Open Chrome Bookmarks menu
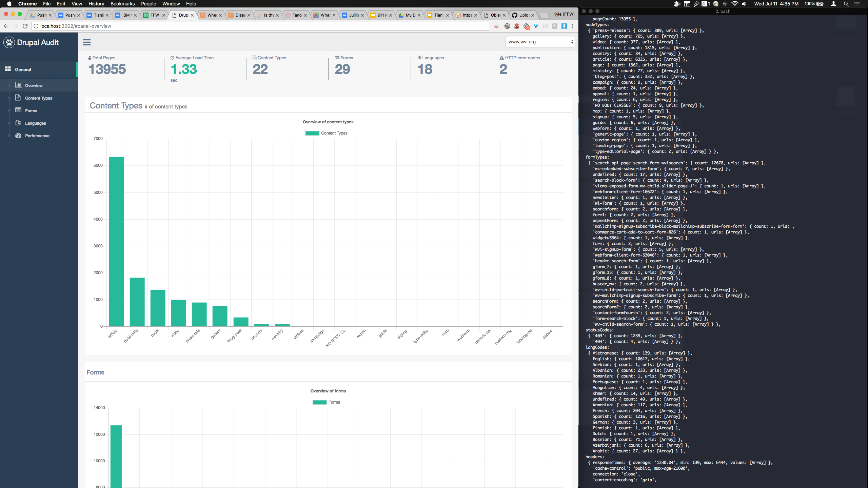868x488 pixels. point(122,4)
